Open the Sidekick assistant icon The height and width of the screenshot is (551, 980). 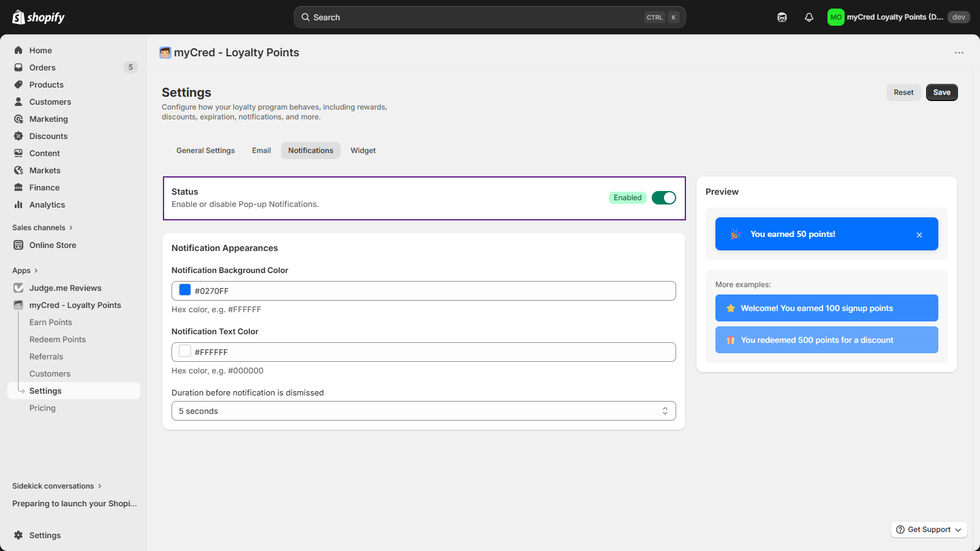[782, 17]
